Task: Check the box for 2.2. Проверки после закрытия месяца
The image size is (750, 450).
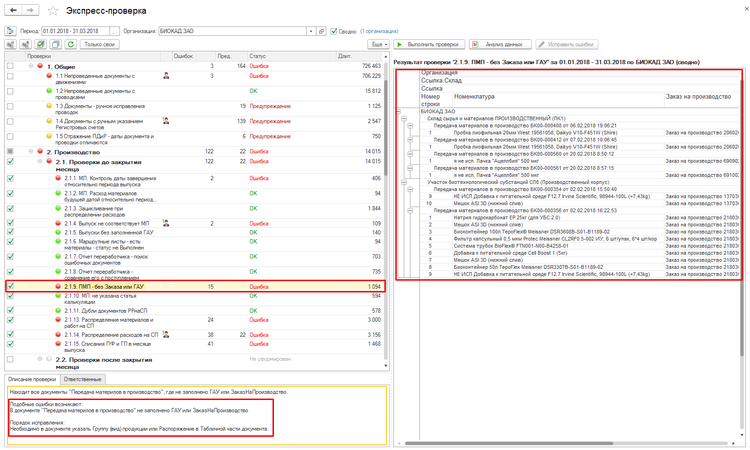Action: click(x=10, y=359)
